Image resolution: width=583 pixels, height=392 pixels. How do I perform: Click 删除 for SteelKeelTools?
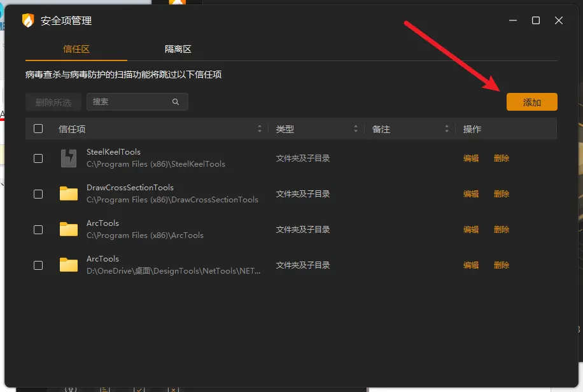[x=501, y=158]
